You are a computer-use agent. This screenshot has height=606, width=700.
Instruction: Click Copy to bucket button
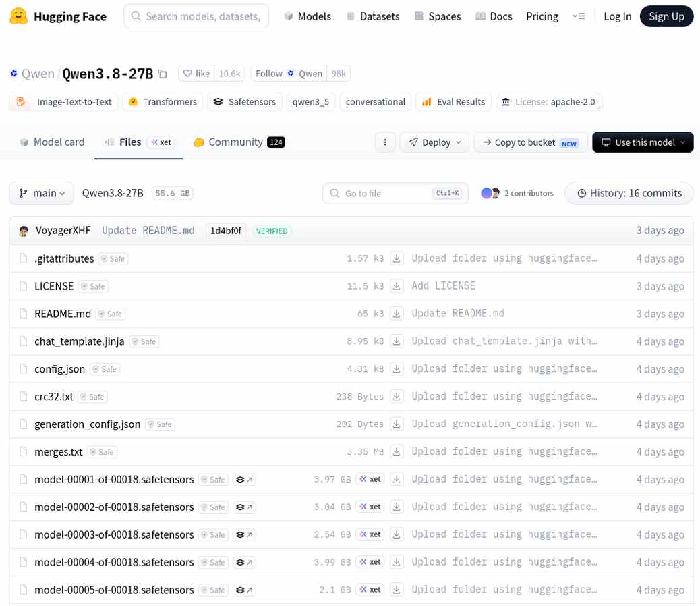tap(530, 142)
